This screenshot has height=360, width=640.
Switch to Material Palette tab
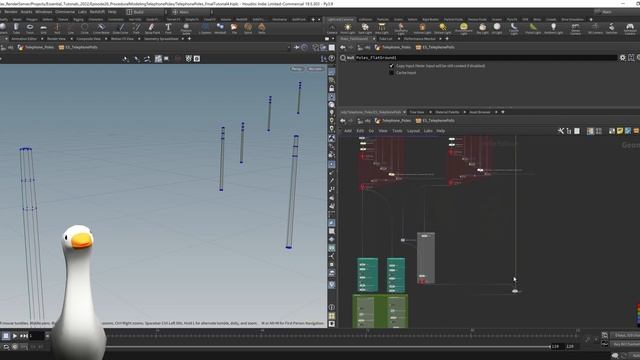click(447, 112)
